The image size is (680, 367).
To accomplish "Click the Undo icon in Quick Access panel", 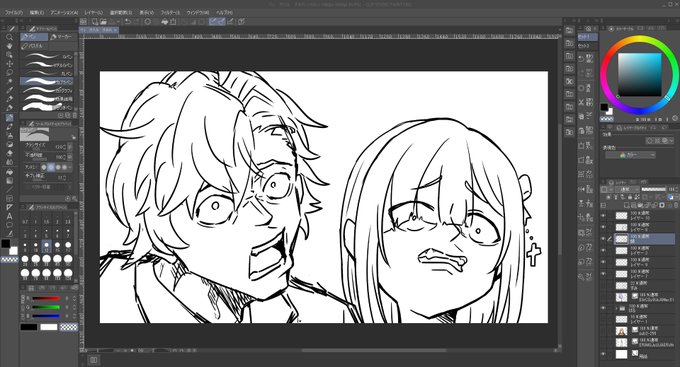I will click(x=582, y=59).
